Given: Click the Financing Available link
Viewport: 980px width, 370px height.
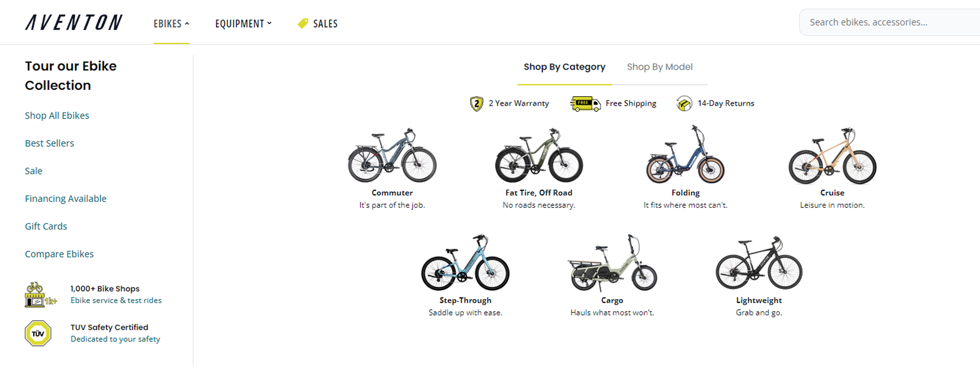Looking at the screenshot, I should point(65,198).
